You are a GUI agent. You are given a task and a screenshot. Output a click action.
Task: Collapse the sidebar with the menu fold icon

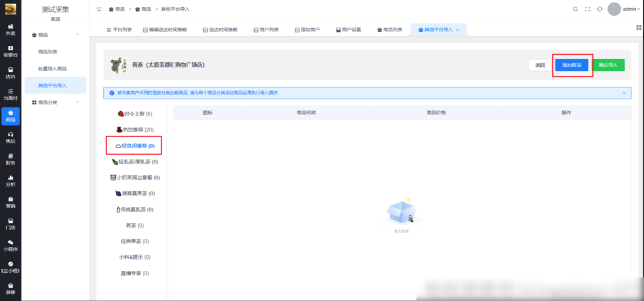[100, 9]
